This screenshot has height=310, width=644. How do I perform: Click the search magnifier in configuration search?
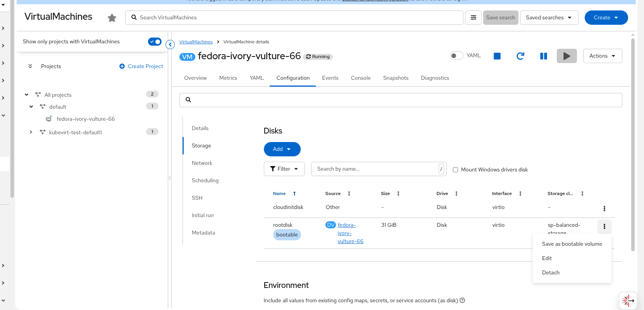188,100
